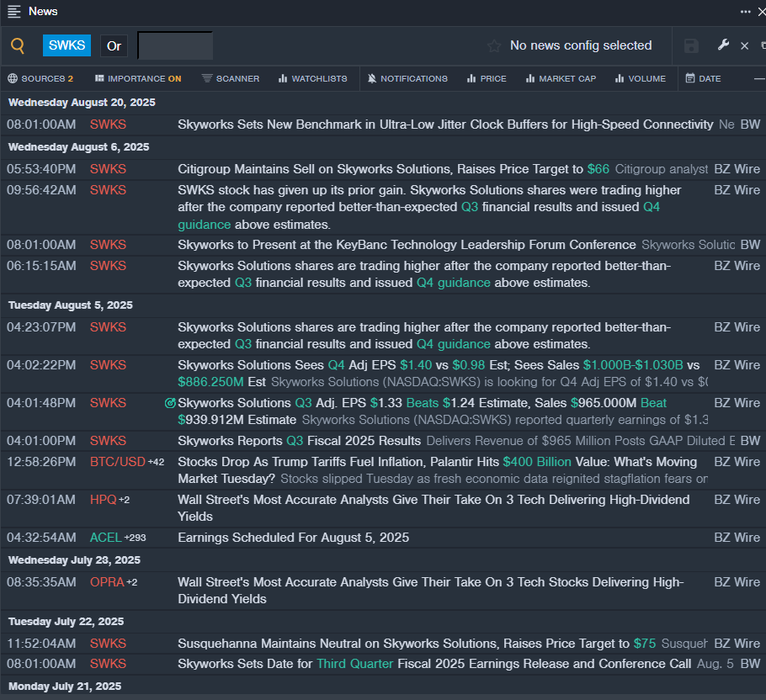Click the Wednesday July 23, 2025 date header

[74, 560]
